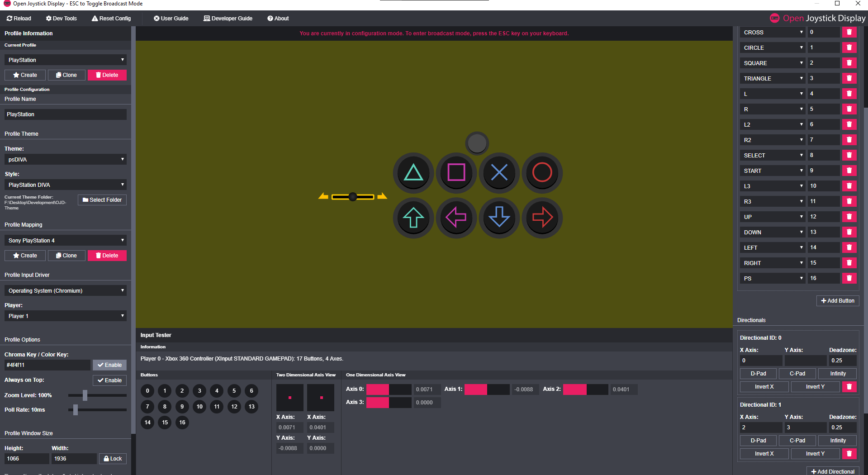Toggle Invert Y for Directional ID 0
868x475 pixels.
[x=815, y=387]
